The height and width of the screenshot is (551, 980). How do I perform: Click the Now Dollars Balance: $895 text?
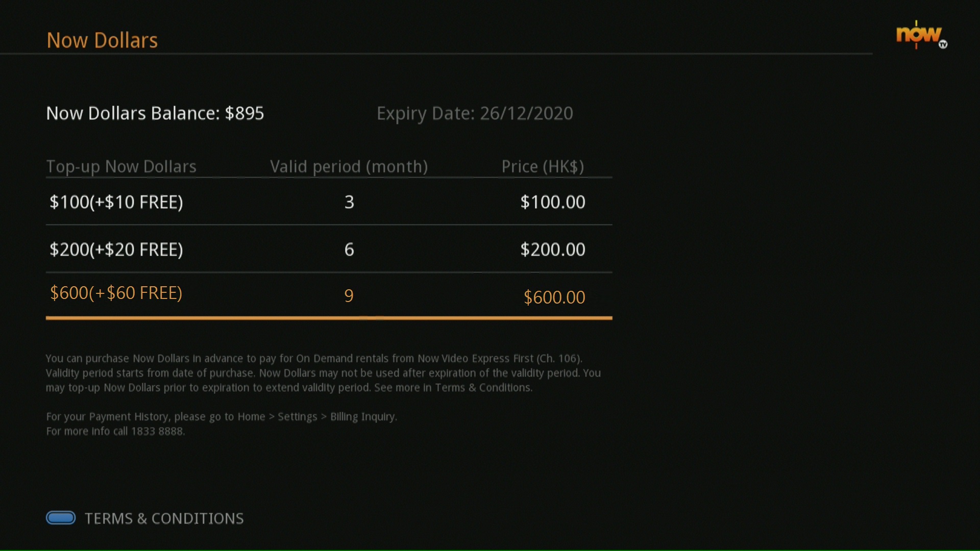(155, 113)
